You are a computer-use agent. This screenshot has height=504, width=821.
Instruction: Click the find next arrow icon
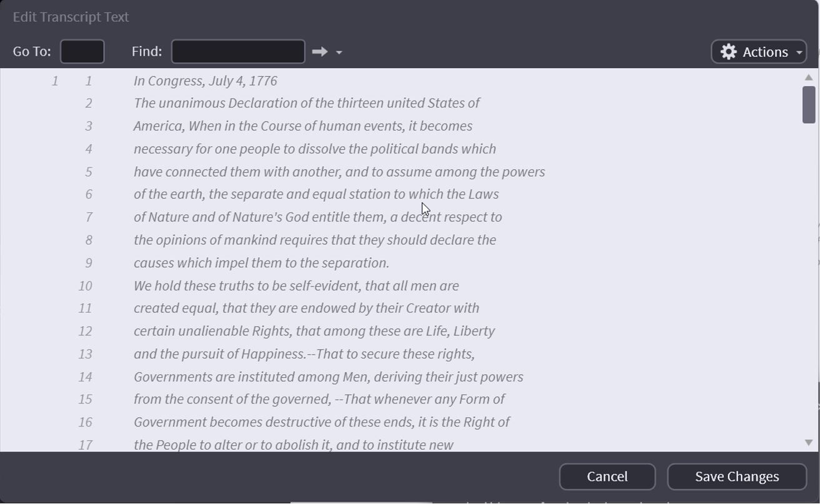click(x=319, y=52)
